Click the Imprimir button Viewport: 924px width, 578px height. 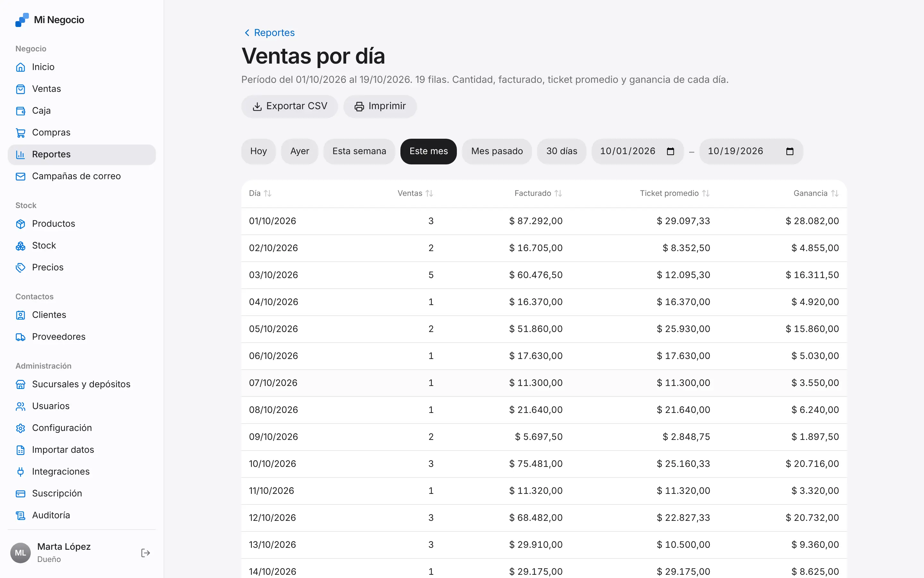point(380,106)
